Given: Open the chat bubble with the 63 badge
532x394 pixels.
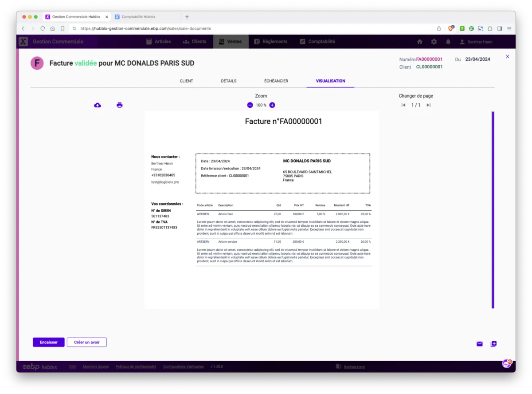Looking at the screenshot, I should 506,363.
